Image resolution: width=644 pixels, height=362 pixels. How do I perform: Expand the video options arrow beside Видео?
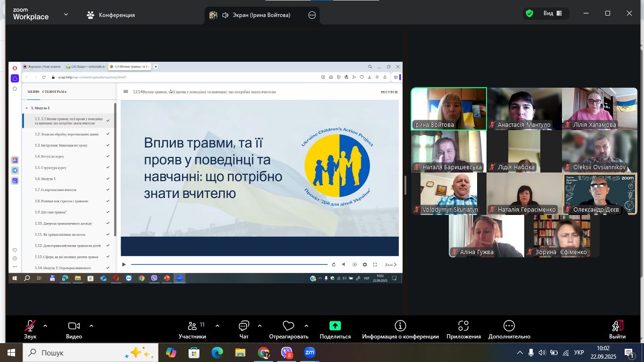[91, 326]
